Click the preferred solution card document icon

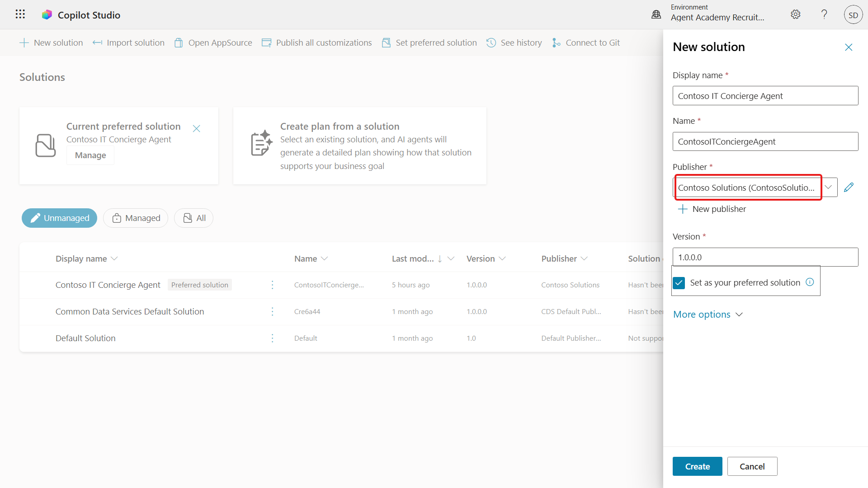46,145
